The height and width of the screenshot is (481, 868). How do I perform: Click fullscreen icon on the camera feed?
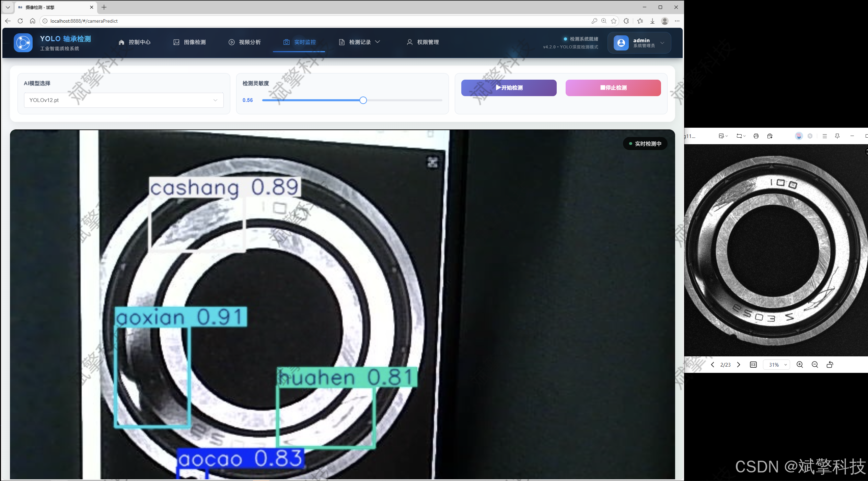pyautogui.click(x=432, y=162)
